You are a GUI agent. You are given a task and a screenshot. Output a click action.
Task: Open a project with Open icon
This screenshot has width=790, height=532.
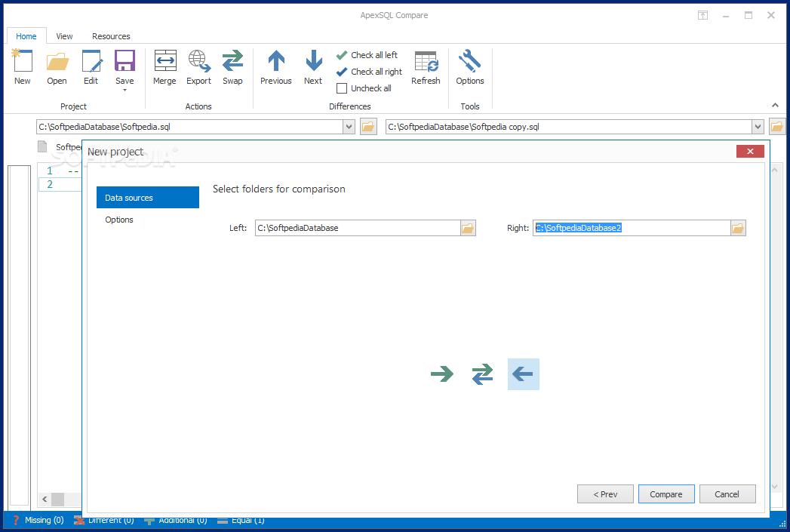coord(57,67)
